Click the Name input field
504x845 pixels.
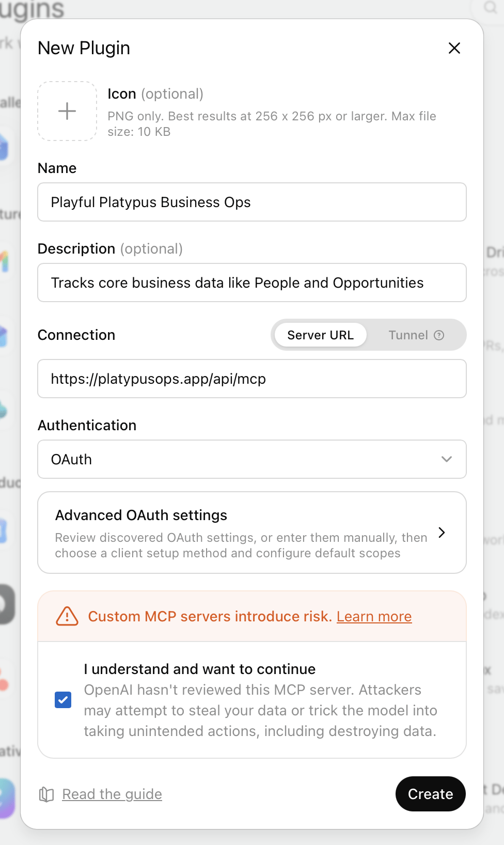click(x=252, y=202)
